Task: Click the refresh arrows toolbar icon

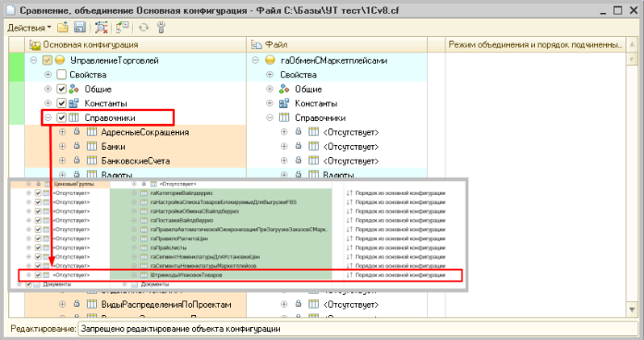Action: coord(143,28)
